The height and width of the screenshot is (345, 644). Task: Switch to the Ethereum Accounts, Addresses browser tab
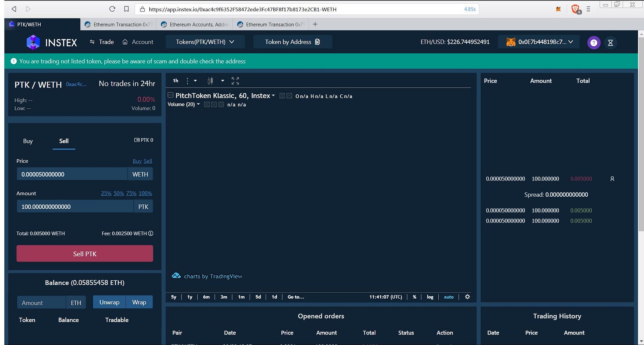[x=195, y=24]
